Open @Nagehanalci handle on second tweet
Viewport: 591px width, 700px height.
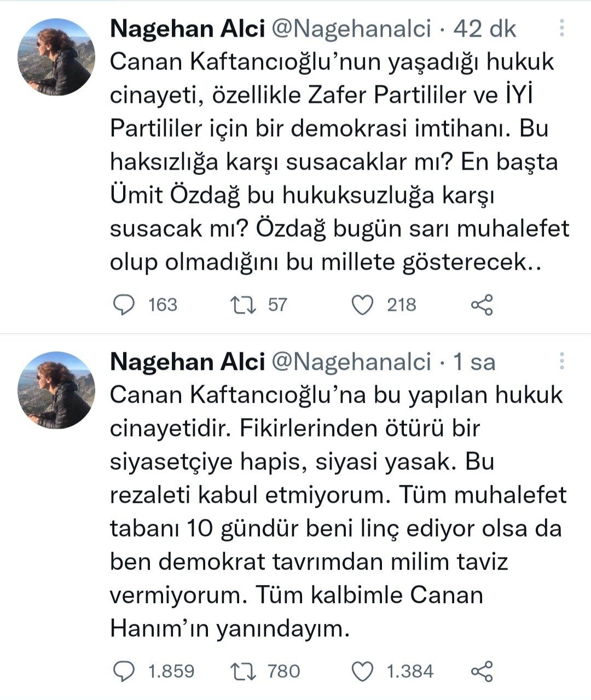coord(351,362)
